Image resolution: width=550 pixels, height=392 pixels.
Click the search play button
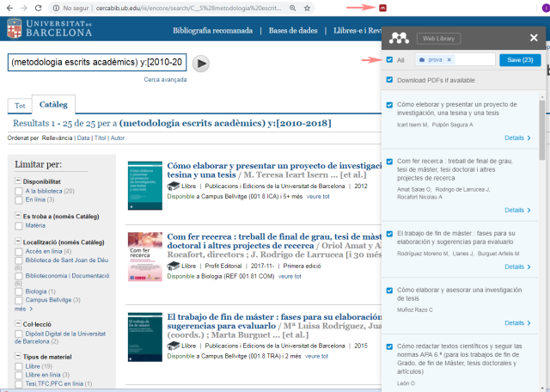pos(200,63)
